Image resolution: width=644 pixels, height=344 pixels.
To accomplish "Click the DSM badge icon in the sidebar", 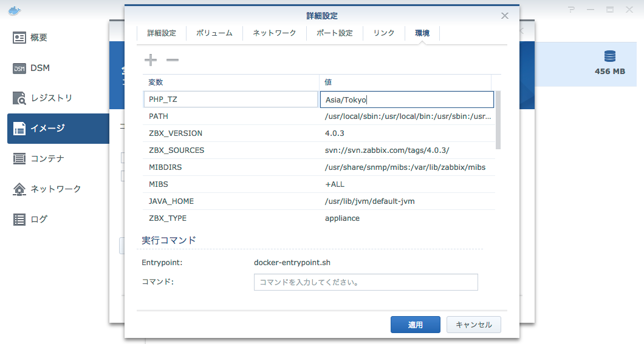I will click(19, 69).
